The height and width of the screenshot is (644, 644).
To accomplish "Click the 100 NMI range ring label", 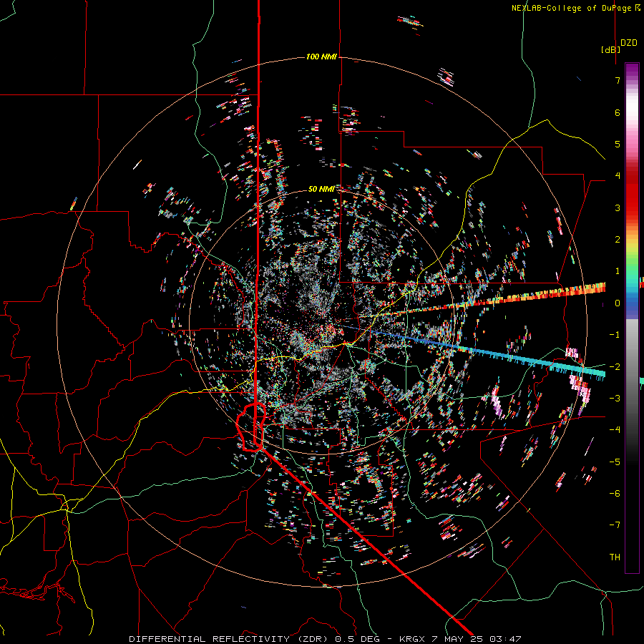I will [x=321, y=57].
